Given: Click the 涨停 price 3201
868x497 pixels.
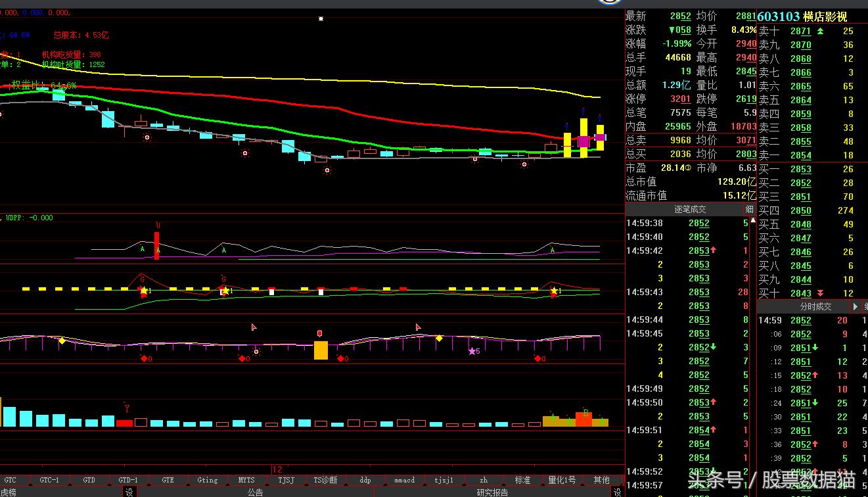Looking at the screenshot, I should 681,99.
